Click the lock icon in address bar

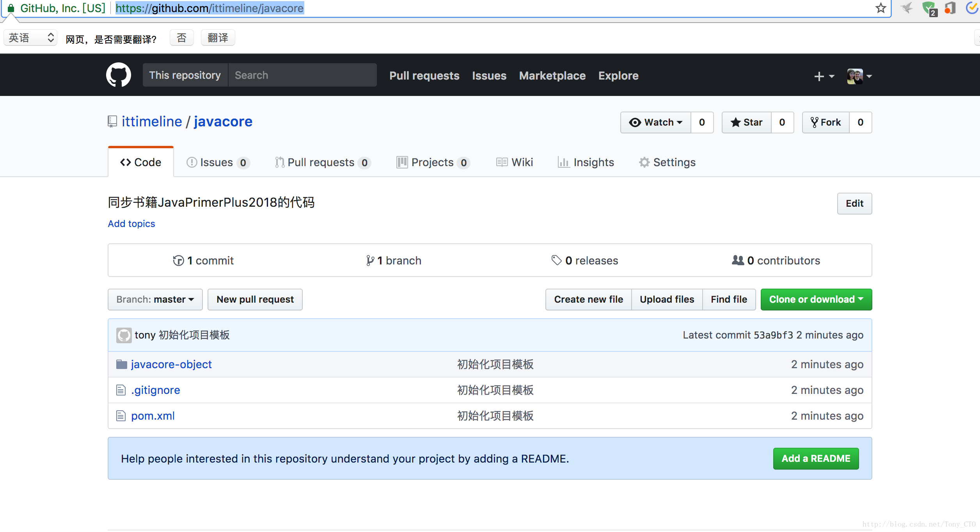[x=11, y=8]
